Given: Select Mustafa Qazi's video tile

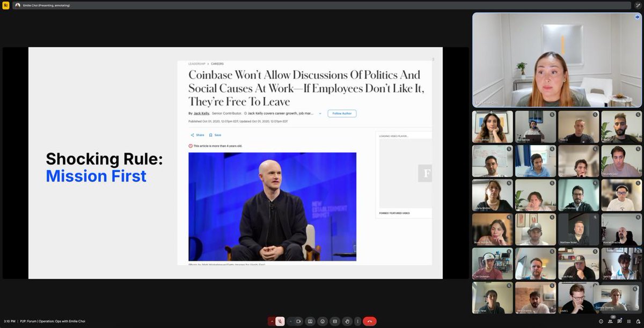Looking at the screenshot, I should pyautogui.click(x=621, y=161).
